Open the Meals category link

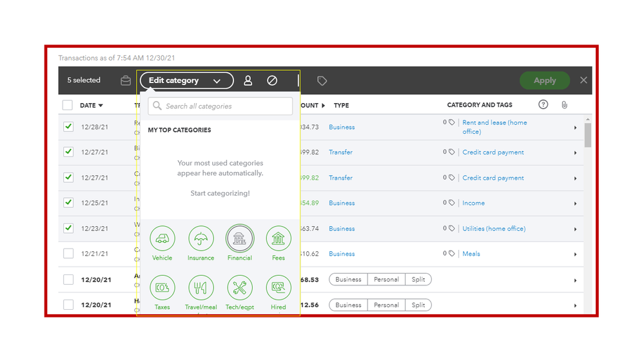click(x=471, y=254)
